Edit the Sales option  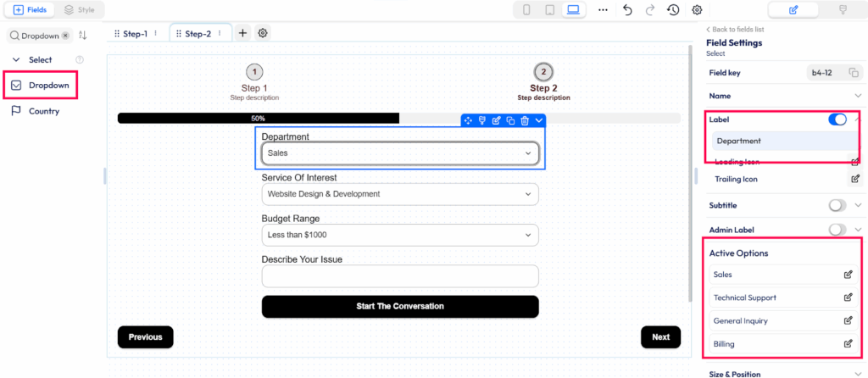point(848,275)
